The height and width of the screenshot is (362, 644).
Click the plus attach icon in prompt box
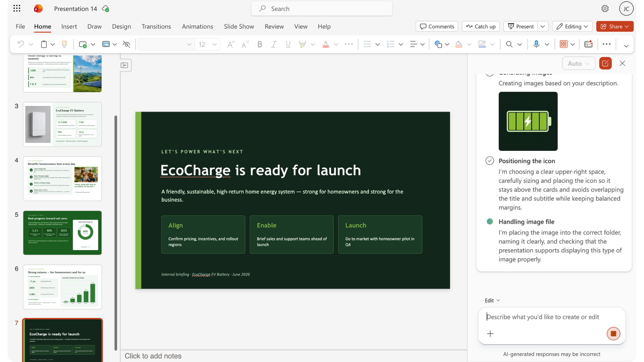pos(490,334)
